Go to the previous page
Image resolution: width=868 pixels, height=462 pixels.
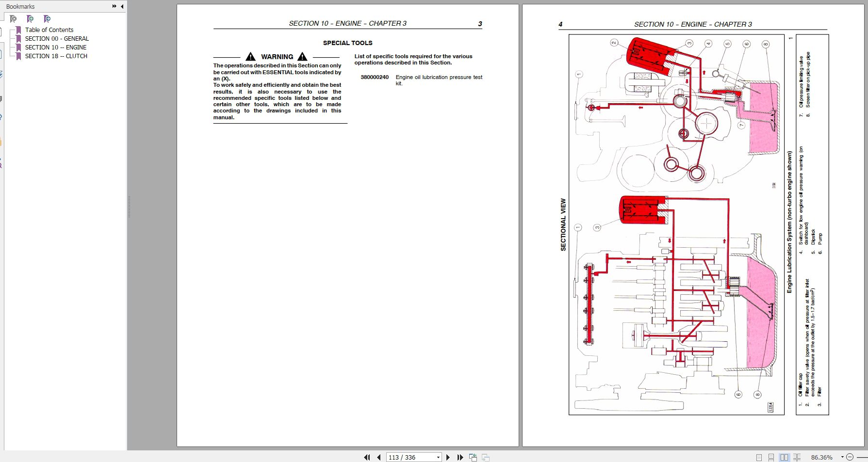[x=379, y=457]
